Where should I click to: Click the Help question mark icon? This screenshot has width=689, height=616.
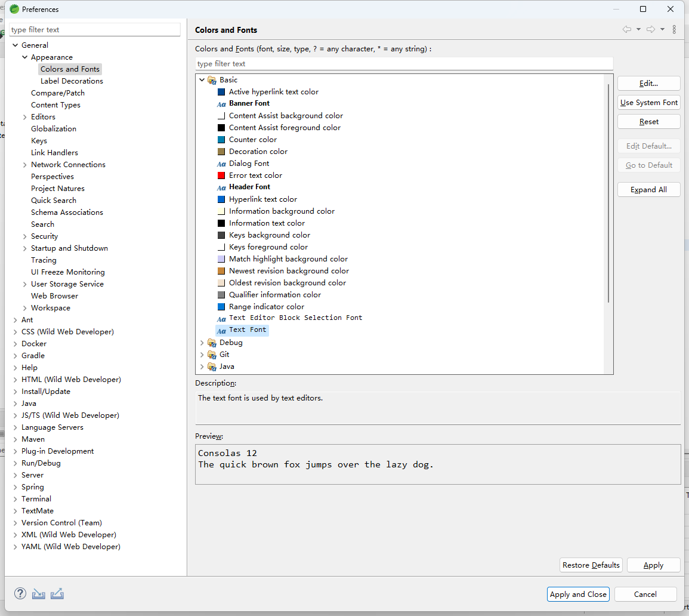pyautogui.click(x=20, y=593)
